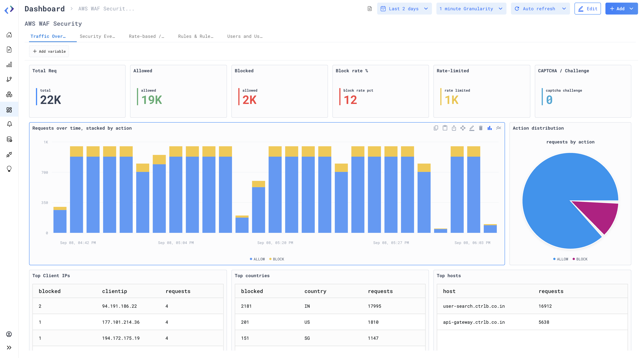Screen dimensions: 644x358
Task: Click the document notes icon in header
Action: click(x=370, y=9)
